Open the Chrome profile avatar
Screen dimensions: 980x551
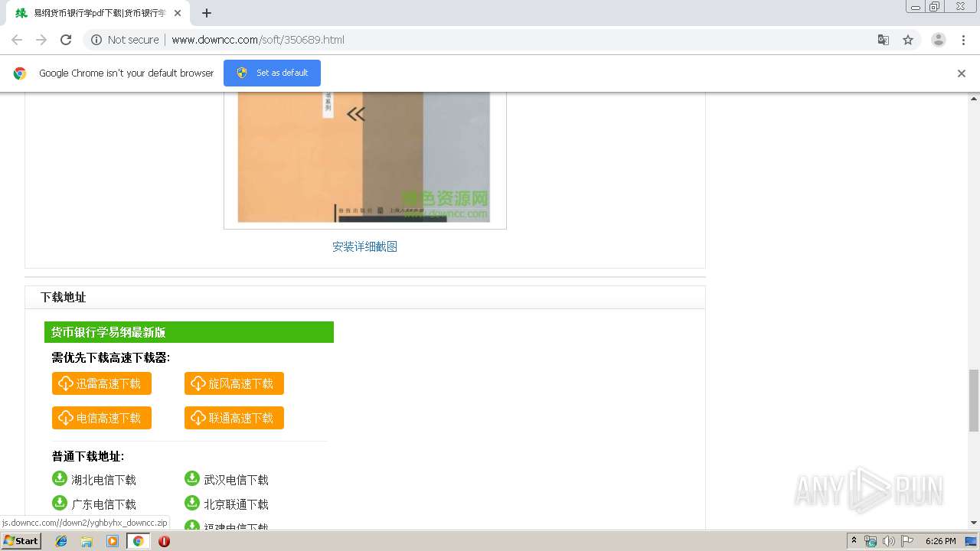point(939,40)
